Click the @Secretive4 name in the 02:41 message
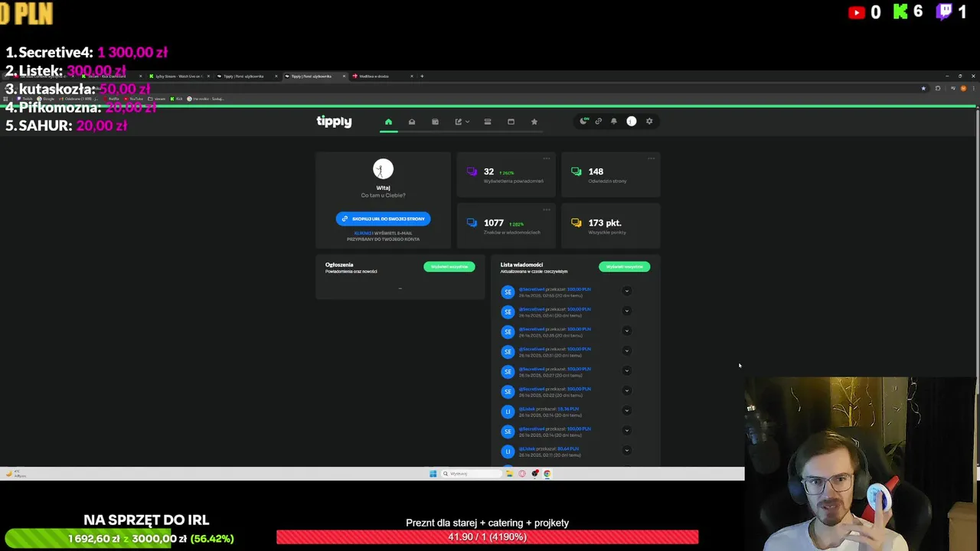 531,309
